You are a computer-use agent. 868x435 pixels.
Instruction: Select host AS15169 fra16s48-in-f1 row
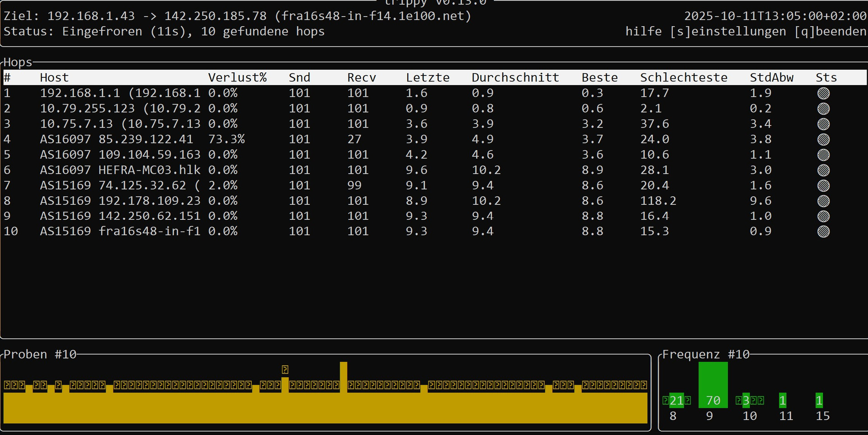120,232
